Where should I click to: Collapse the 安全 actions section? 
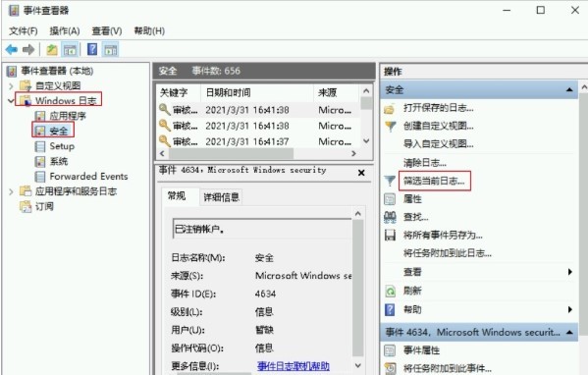point(569,89)
